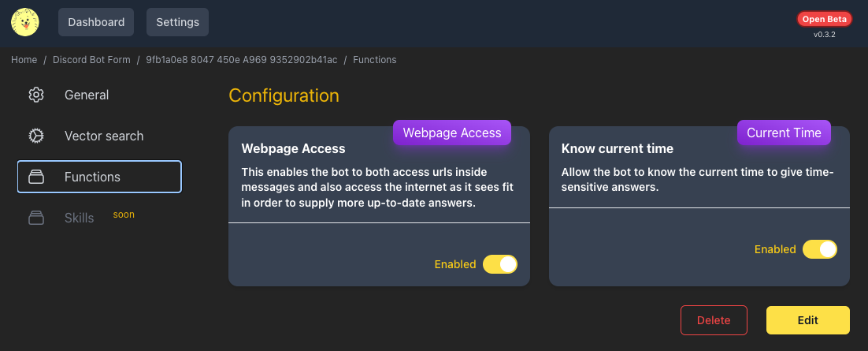Click the Vector search cog icon
868x351 pixels.
tap(36, 136)
